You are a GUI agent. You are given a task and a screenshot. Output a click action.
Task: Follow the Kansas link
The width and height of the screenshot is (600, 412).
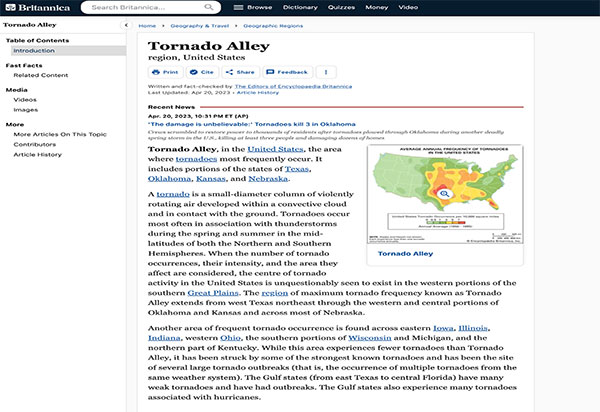pos(210,179)
